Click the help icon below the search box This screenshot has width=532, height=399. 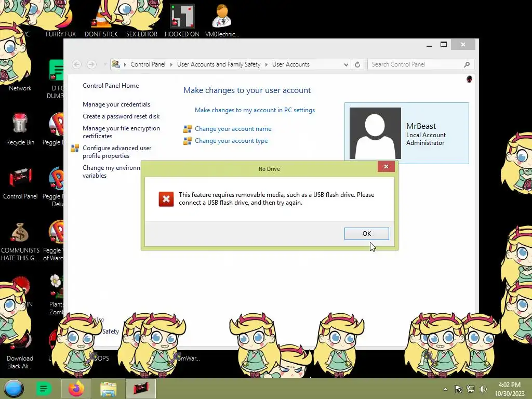469,79
